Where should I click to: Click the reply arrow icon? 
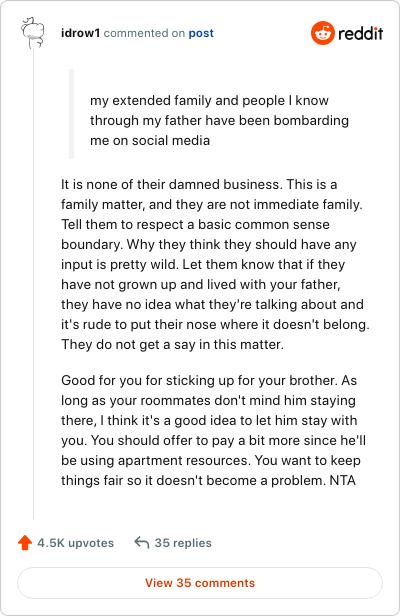point(142,543)
